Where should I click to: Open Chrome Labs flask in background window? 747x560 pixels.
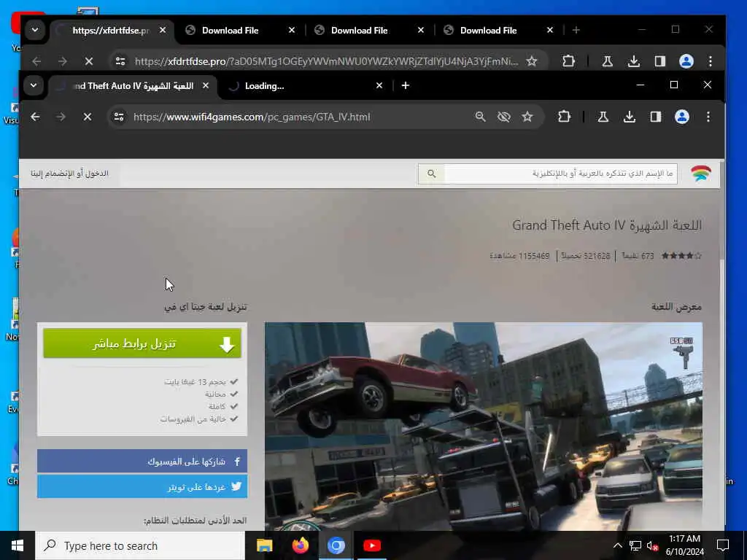(x=608, y=61)
